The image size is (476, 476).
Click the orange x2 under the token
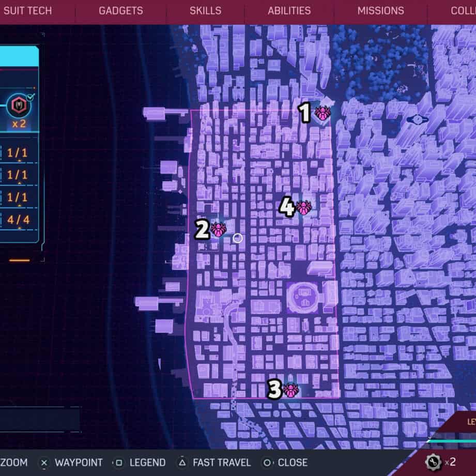click(19, 124)
